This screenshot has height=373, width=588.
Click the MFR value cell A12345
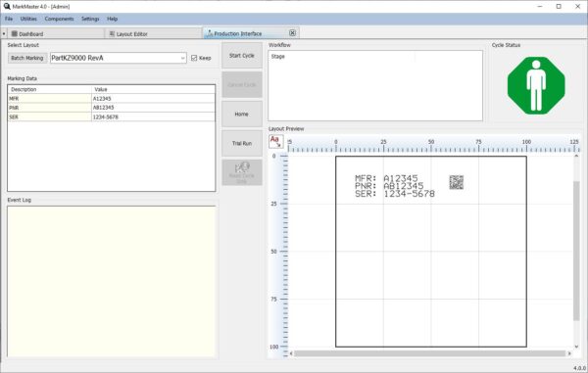(154, 99)
